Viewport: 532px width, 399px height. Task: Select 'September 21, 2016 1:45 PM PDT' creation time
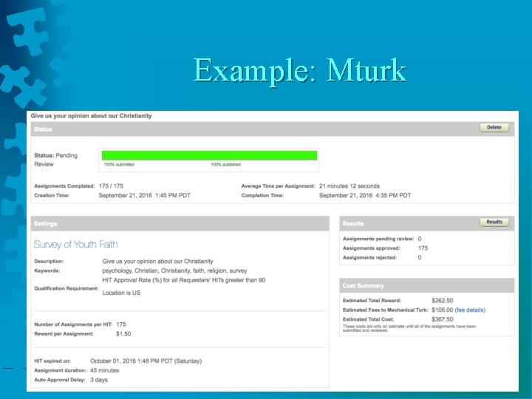pos(145,195)
